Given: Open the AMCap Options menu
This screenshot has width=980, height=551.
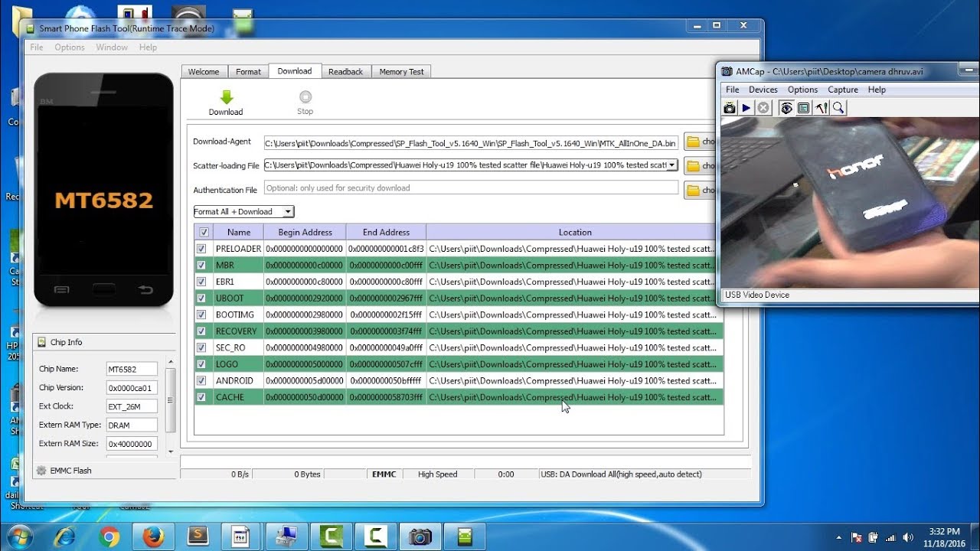Looking at the screenshot, I should 803,90.
